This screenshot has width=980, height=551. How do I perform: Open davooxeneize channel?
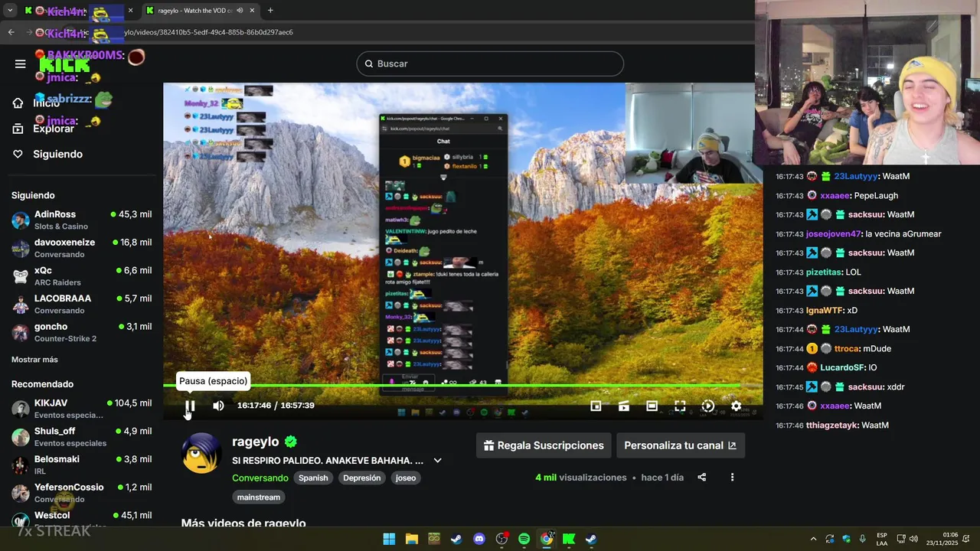point(82,248)
